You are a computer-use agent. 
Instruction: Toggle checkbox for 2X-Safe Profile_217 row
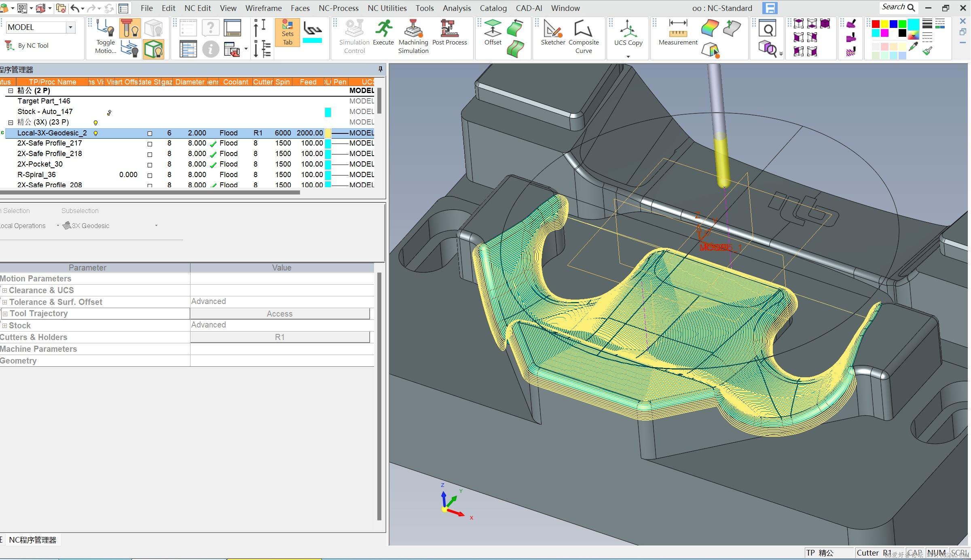[150, 144]
